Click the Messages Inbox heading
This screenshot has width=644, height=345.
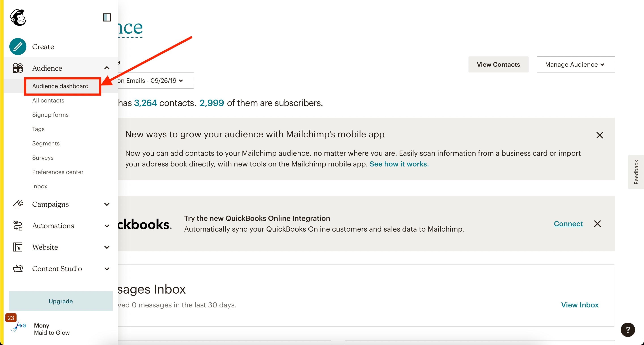point(152,289)
